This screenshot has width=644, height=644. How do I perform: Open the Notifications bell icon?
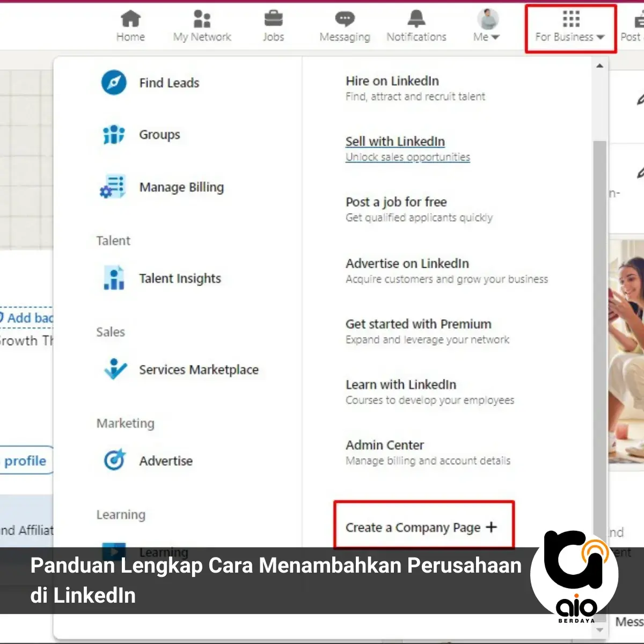(416, 19)
